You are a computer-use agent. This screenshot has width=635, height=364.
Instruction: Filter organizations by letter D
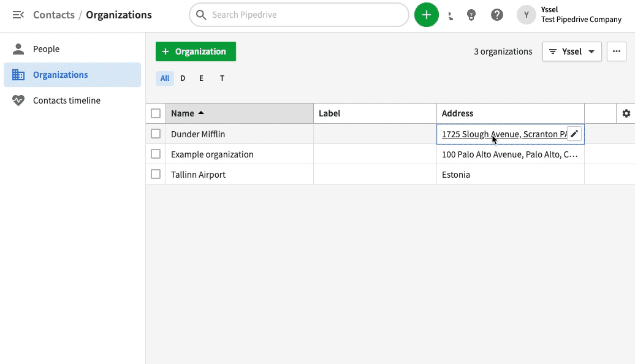coord(183,78)
